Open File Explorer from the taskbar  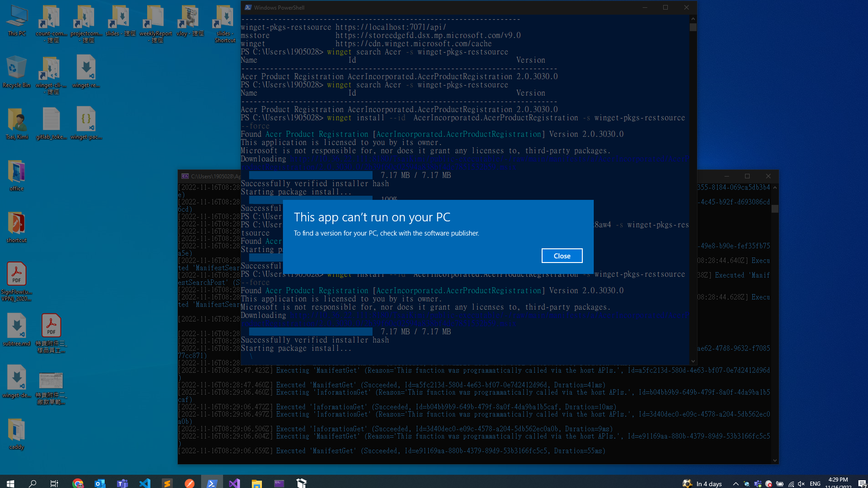tap(257, 483)
